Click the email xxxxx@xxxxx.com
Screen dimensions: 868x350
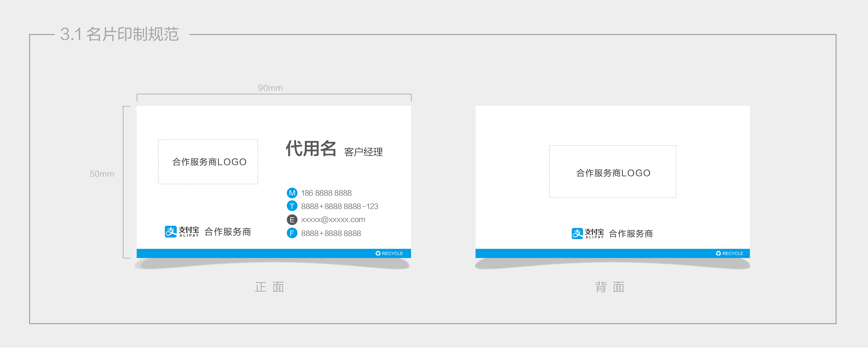coord(333,219)
